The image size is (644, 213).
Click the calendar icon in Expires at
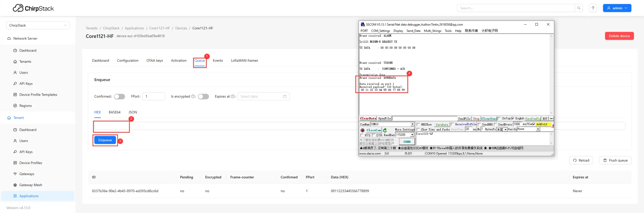285,96
